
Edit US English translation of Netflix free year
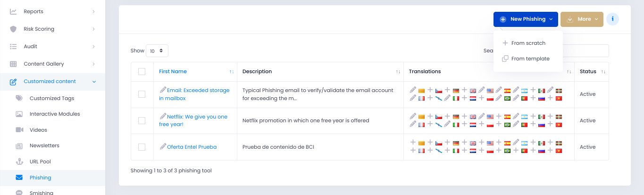[x=482, y=116]
